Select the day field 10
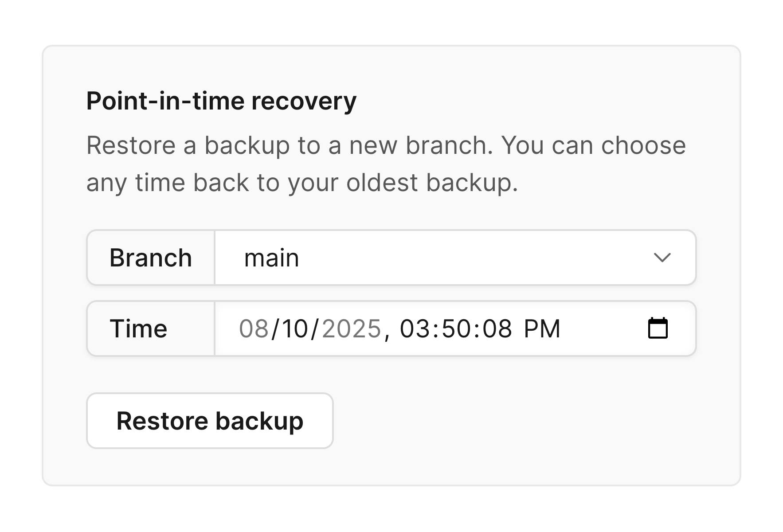This screenshot has height=532, width=783. pyautogui.click(x=295, y=329)
